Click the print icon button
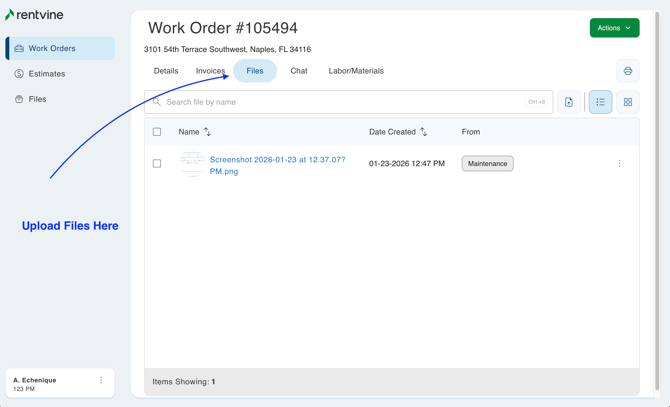 click(627, 71)
